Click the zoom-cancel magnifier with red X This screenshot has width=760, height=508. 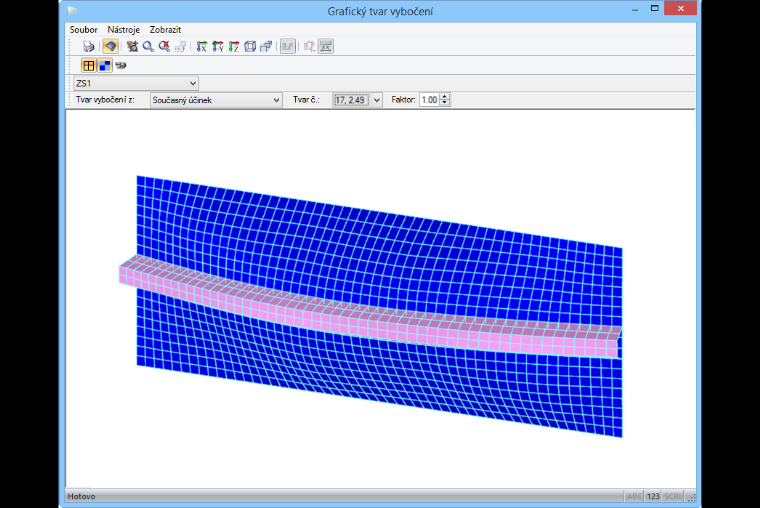[x=164, y=47]
